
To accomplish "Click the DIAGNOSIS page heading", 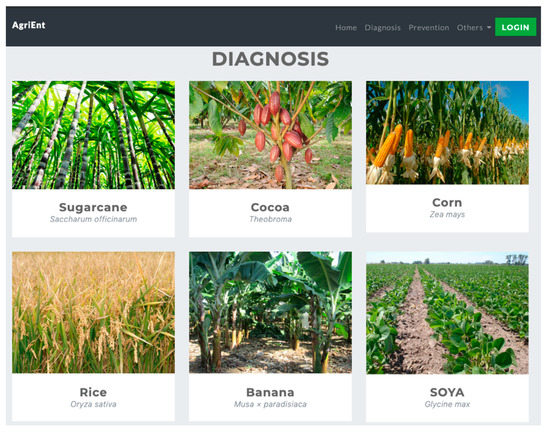I will 270,59.
